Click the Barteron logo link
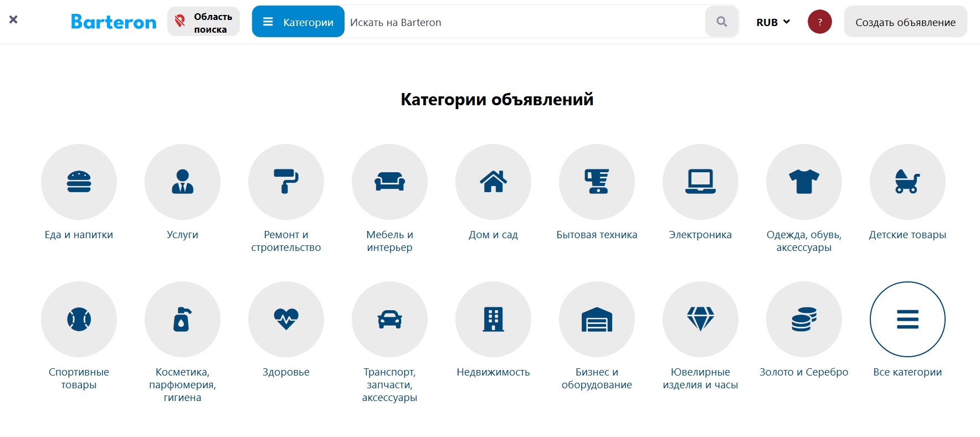Screen dimensions: 980x437 [x=114, y=22]
